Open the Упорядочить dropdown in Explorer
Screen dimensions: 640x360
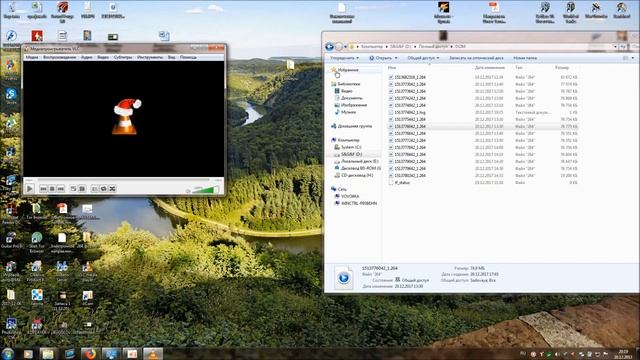(x=344, y=58)
